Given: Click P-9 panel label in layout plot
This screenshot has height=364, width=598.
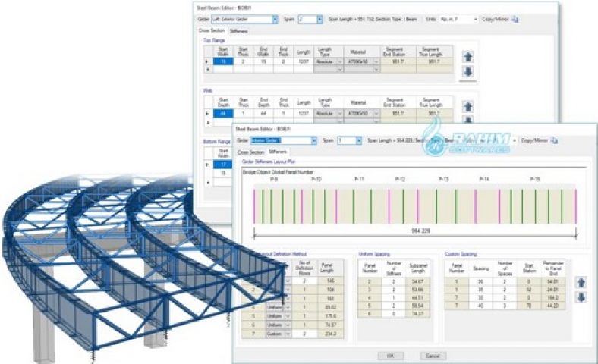Looking at the screenshot, I should [x=274, y=179].
